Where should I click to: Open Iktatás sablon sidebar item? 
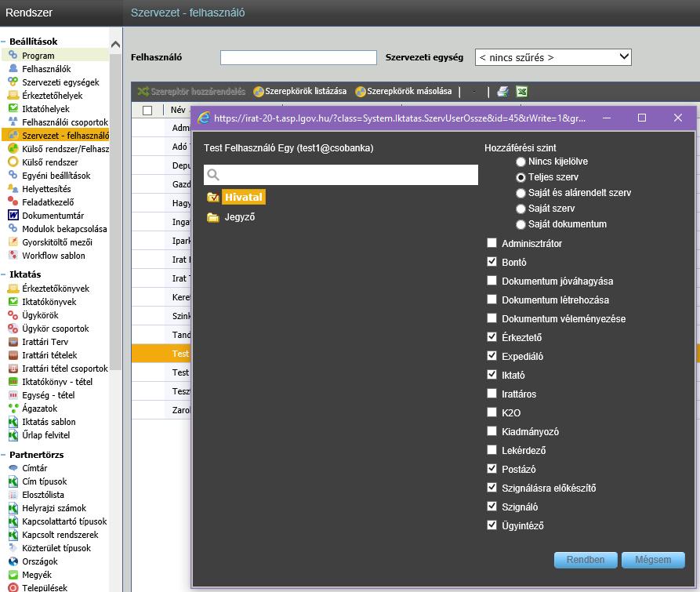[x=49, y=422]
